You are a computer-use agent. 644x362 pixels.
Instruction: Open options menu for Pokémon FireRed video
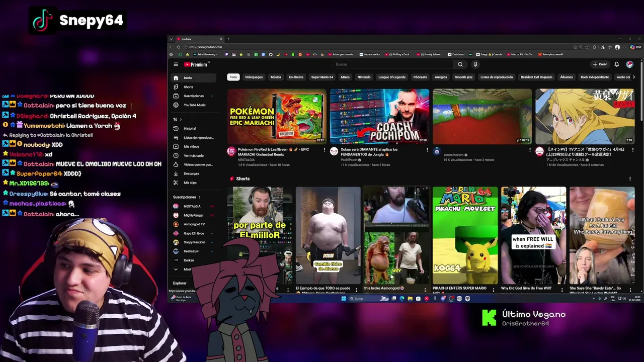324,150
